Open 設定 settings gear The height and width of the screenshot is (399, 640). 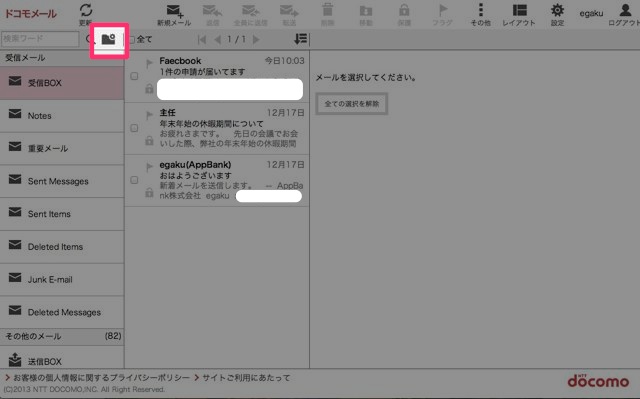(557, 15)
